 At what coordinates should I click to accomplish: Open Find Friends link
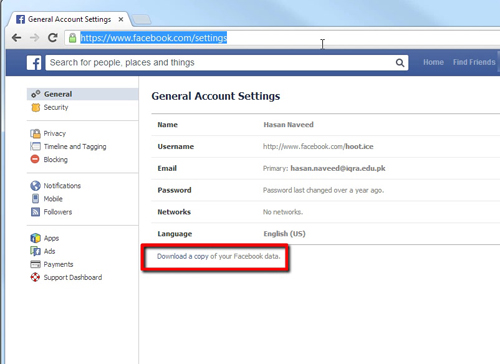(x=474, y=62)
